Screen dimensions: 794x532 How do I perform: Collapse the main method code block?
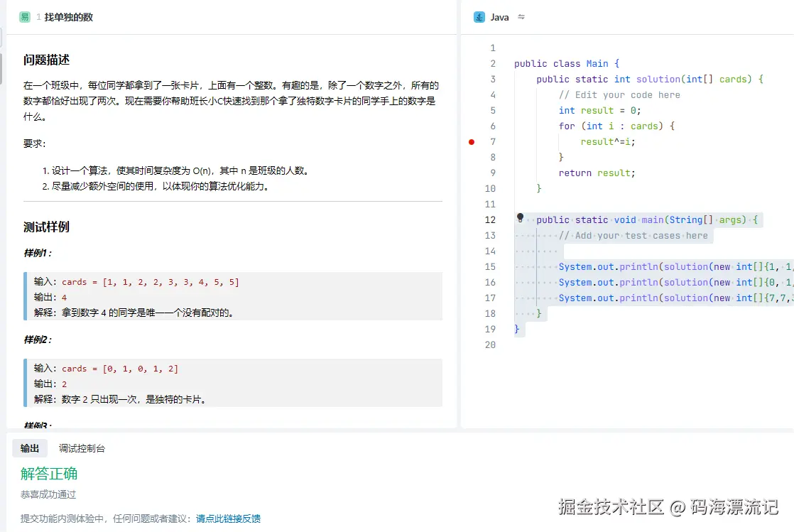(x=506, y=219)
